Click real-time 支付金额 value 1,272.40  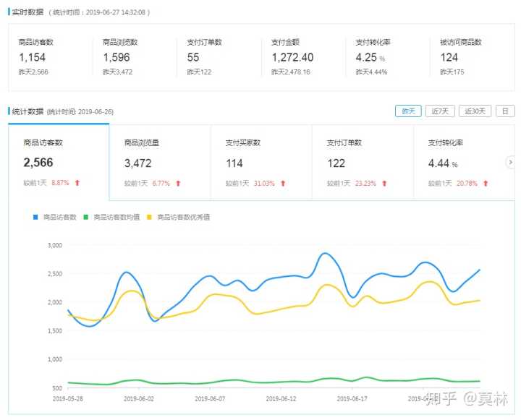tap(292, 57)
